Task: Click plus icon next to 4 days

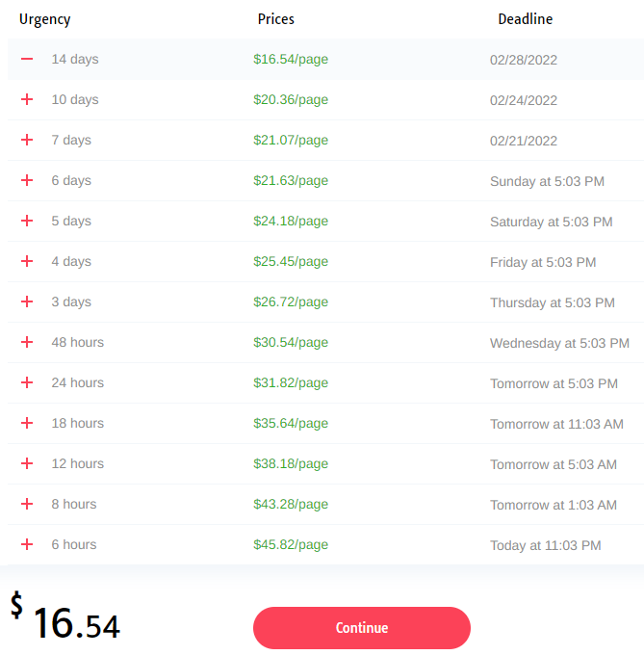Action: (x=27, y=261)
